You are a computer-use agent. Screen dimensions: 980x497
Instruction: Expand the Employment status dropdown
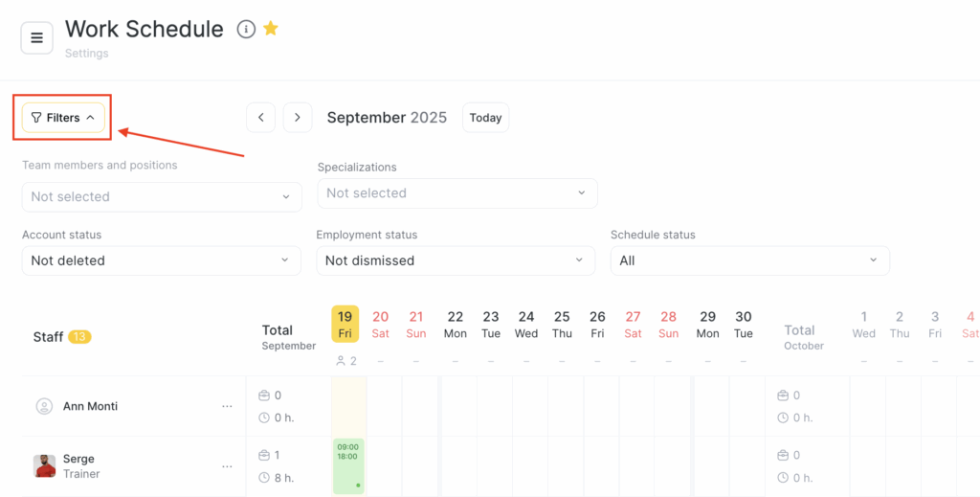click(x=456, y=260)
